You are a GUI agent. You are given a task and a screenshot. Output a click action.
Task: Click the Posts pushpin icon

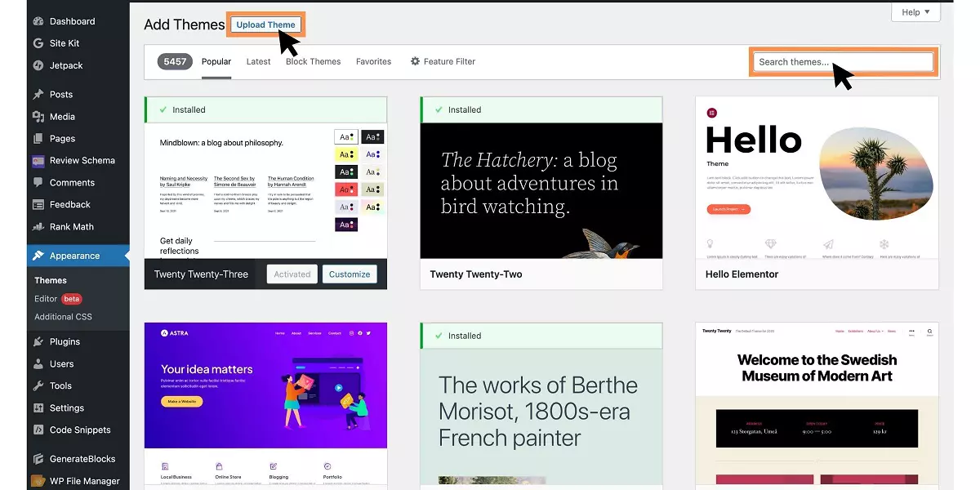(x=38, y=95)
